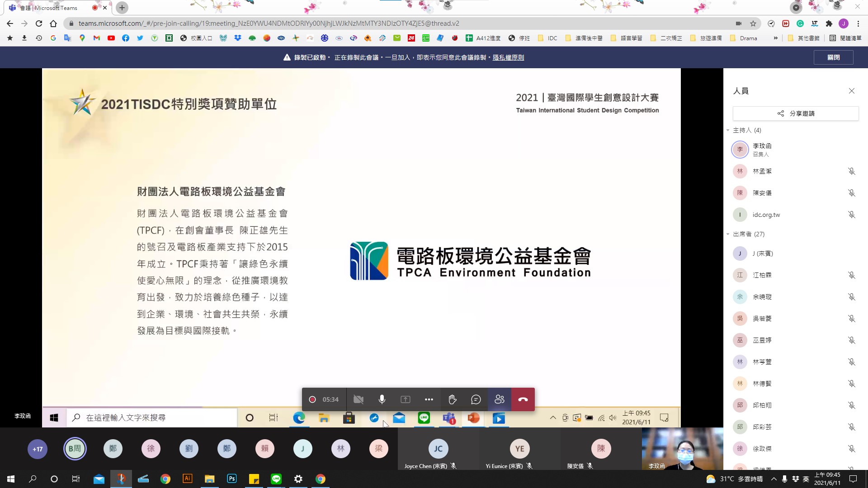The image size is (868, 488).
Task: Toggle mute for 林孟潔
Action: coord(852,171)
